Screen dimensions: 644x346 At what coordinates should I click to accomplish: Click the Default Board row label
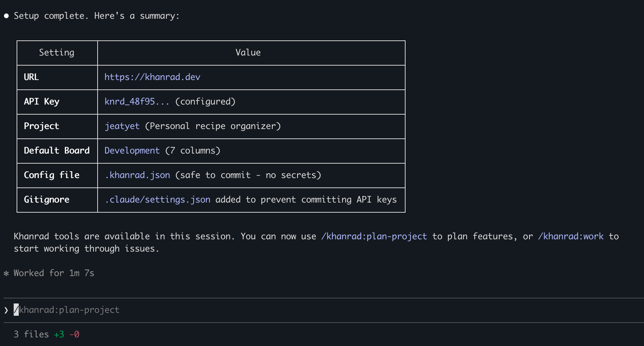pos(57,151)
